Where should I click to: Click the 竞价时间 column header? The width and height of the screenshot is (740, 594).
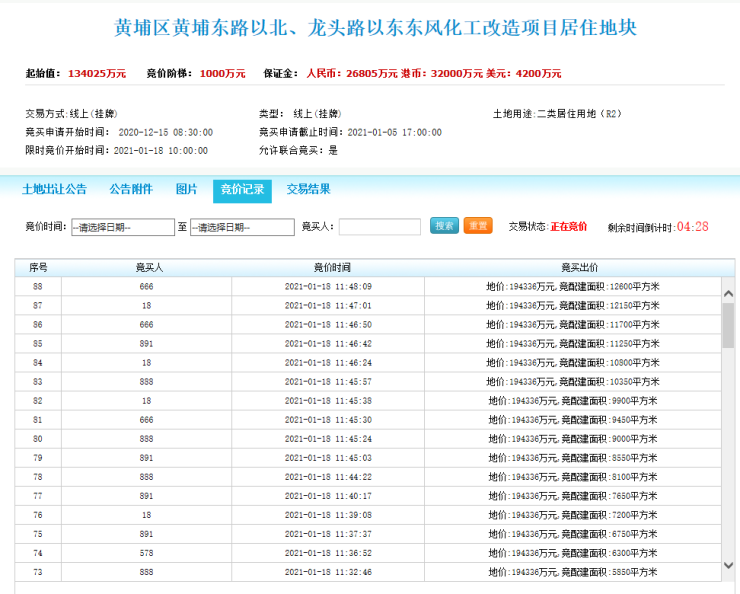click(328, 268)
